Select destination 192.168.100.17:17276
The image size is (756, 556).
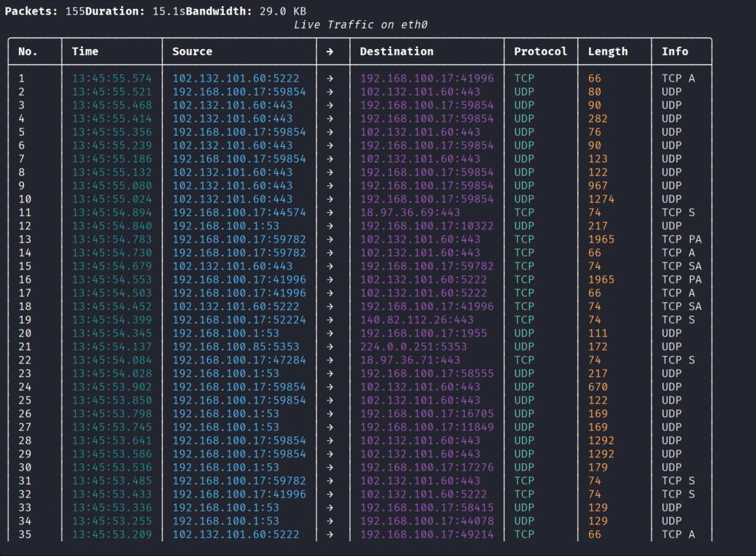[x=427, y=467]
